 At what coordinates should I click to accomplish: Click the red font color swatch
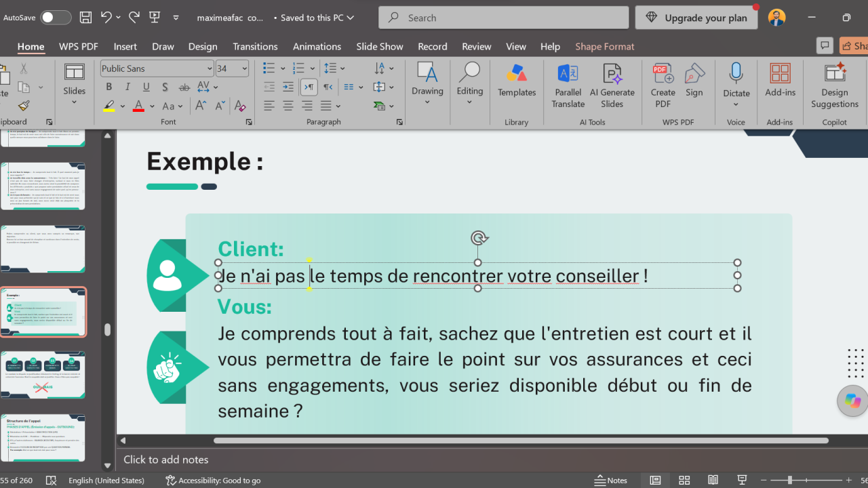138,106
